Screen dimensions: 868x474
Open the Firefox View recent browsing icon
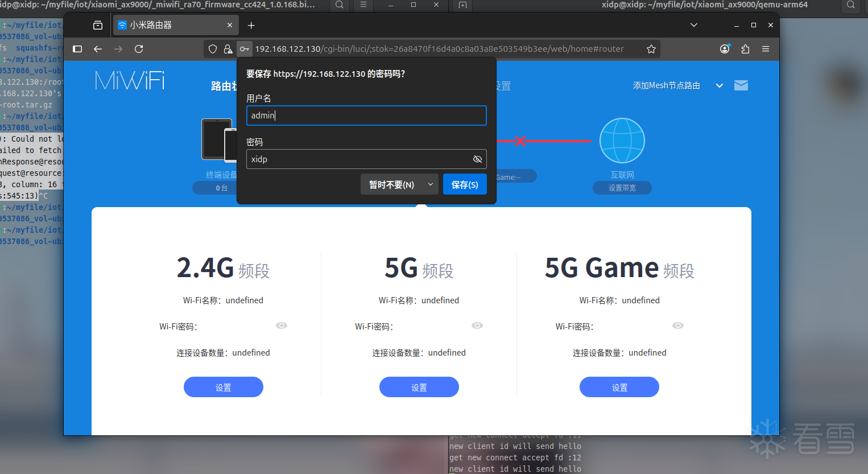coord(98,25)
